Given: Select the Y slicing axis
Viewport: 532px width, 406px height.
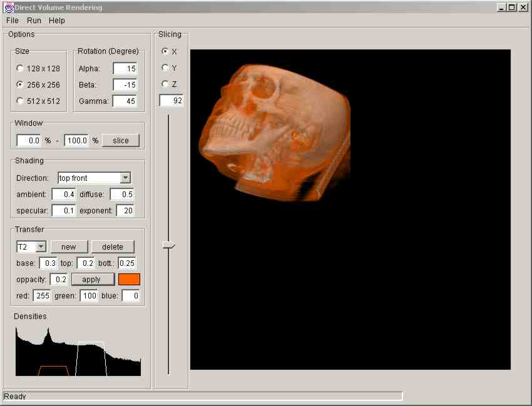Looking at the screenshot, I should tap(165, 68).
